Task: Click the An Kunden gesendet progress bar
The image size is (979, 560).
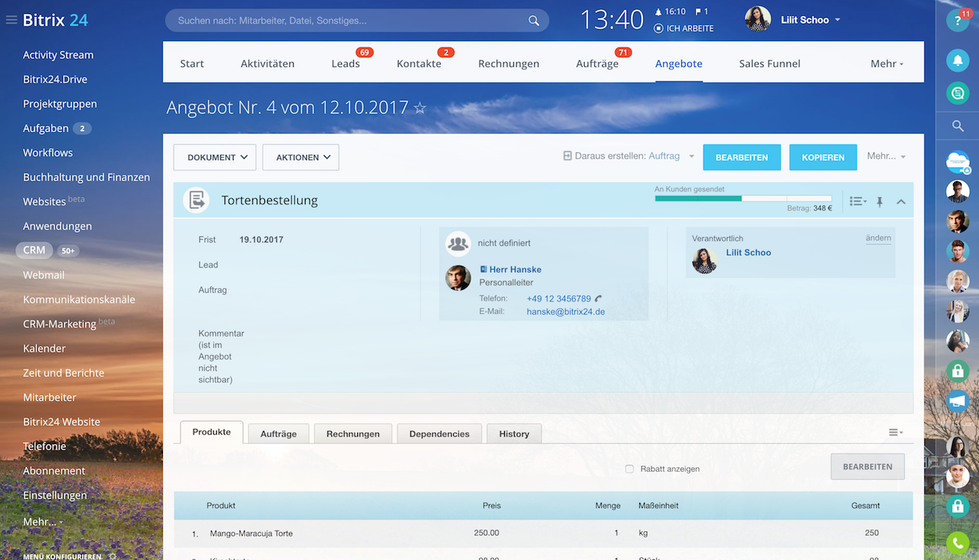Action: (x=743, y=199)
